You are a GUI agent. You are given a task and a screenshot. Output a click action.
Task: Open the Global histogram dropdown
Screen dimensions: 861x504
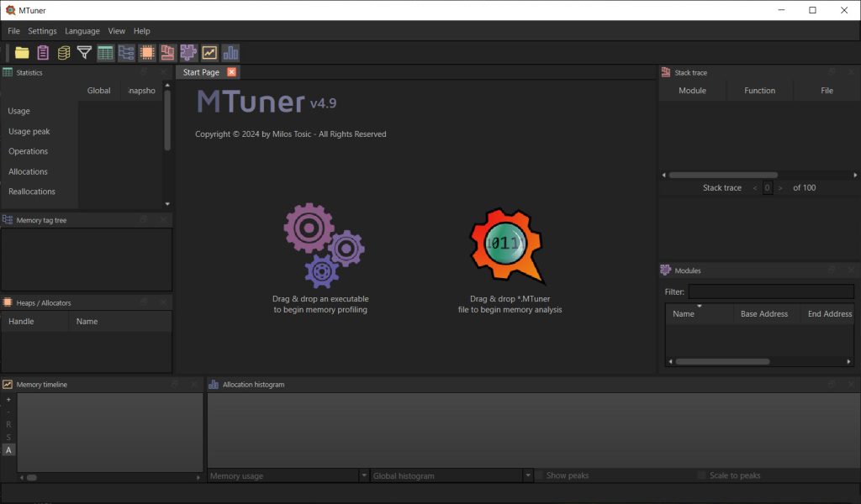pyautogui.click(x=452, y=475)
